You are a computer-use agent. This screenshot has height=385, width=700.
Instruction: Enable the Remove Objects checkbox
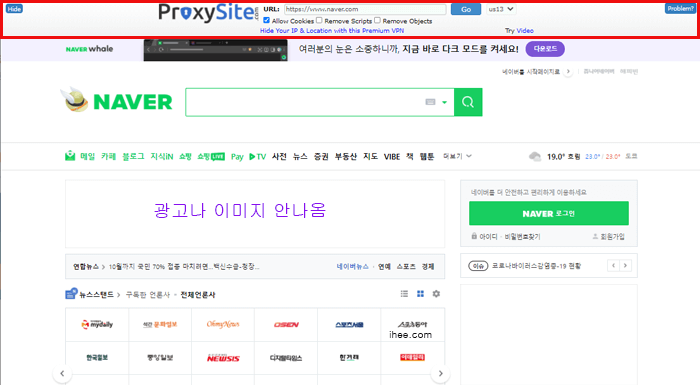click(377, 20)
